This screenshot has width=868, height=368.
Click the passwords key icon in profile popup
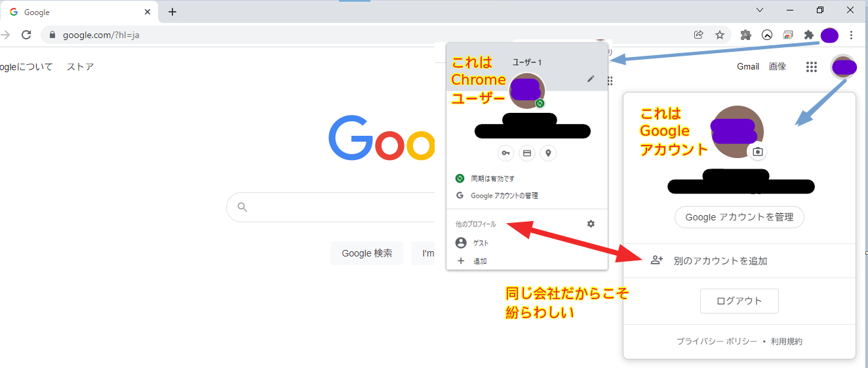pyautogui.click(x=505, y=153)
